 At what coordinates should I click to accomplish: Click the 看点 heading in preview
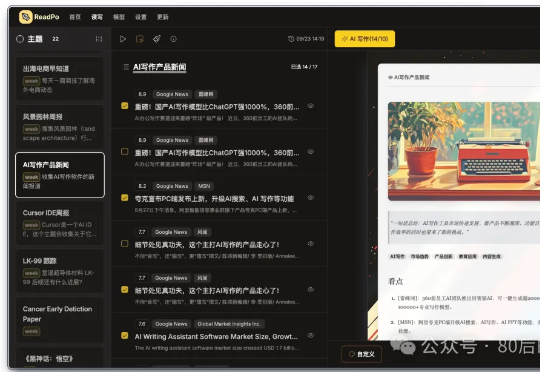[x=395, y=281]
